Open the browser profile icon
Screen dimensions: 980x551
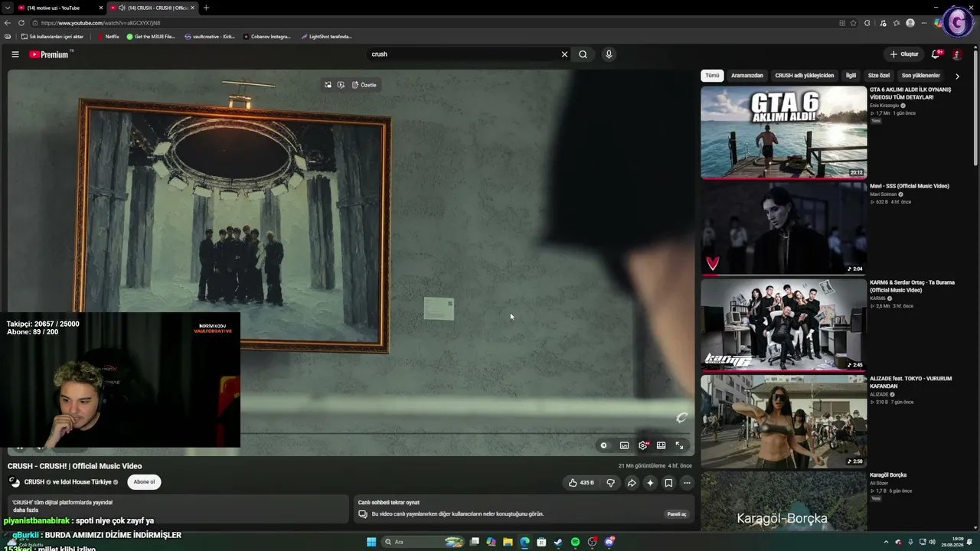(x=910, y=23)
